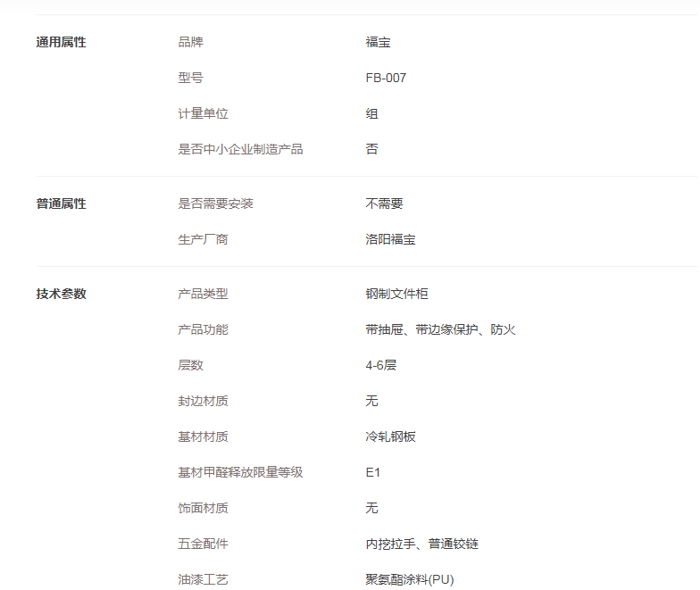Image resolution: width=700 pixels, height=590 pixels.
Task: Select the unit value 组
Action: pos(371,113)
